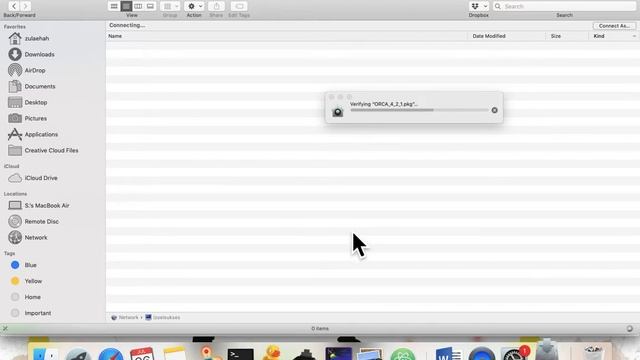Screen dimensions: 640x360
Task: Click the Connect As... button
Action: pos(614,26)
